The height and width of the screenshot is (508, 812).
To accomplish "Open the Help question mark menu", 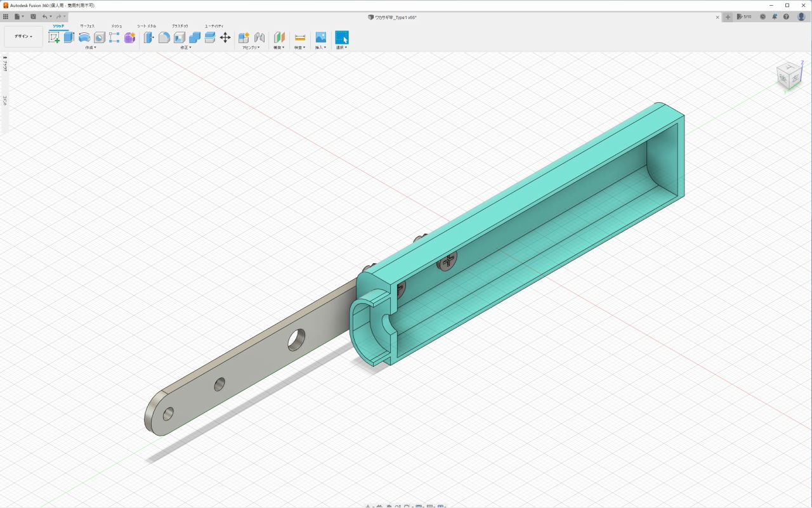I will [x=787, y=17].
